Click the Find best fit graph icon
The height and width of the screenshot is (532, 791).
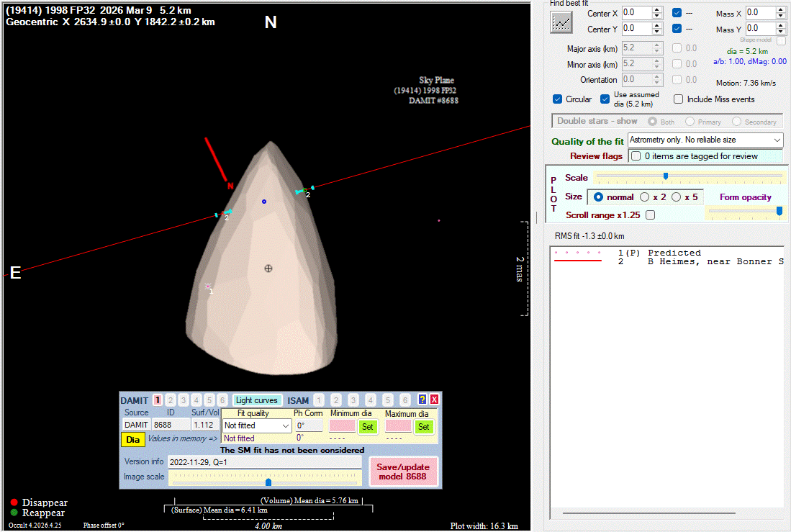[561, 22]
